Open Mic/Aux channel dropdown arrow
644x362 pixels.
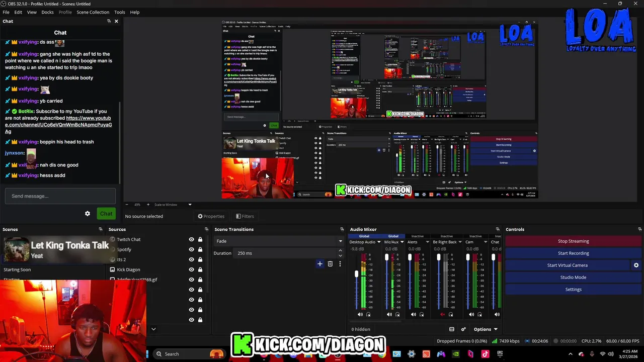(402, 242)
